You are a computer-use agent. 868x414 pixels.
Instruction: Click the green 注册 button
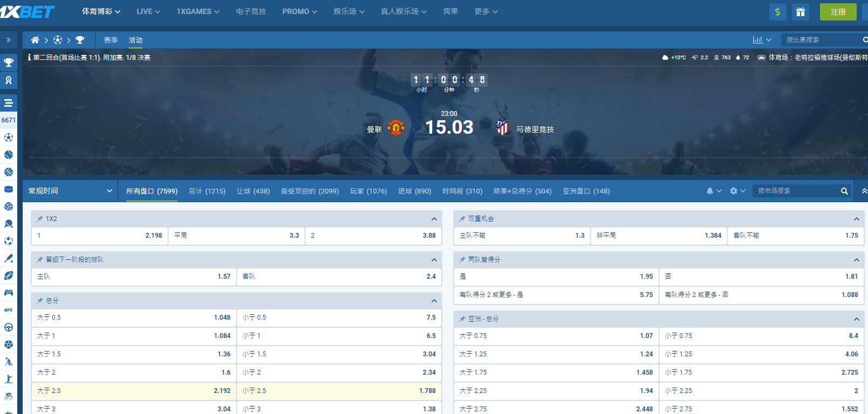[x=838, y=12]
